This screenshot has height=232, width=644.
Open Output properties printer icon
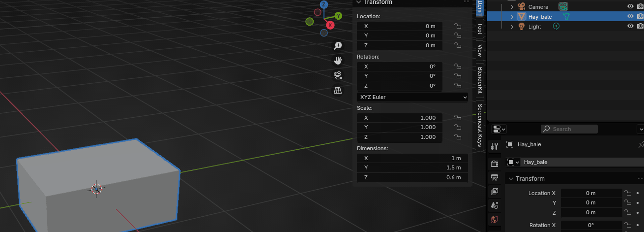(x=495, y=177)
